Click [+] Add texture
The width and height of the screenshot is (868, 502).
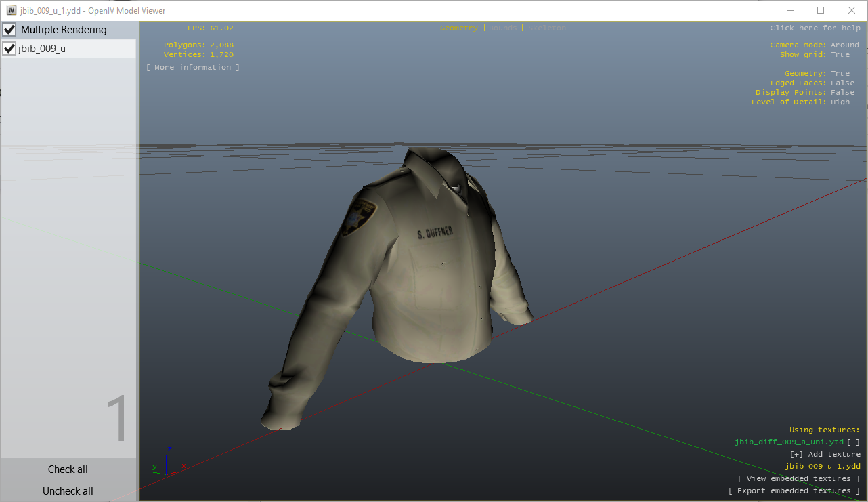(825, 455)
